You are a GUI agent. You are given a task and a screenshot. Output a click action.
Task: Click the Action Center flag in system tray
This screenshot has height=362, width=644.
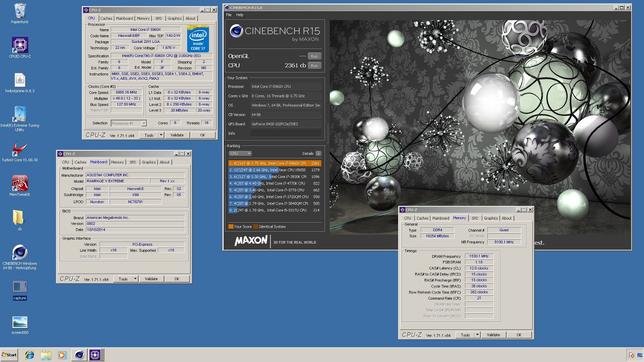coord(632,355)
